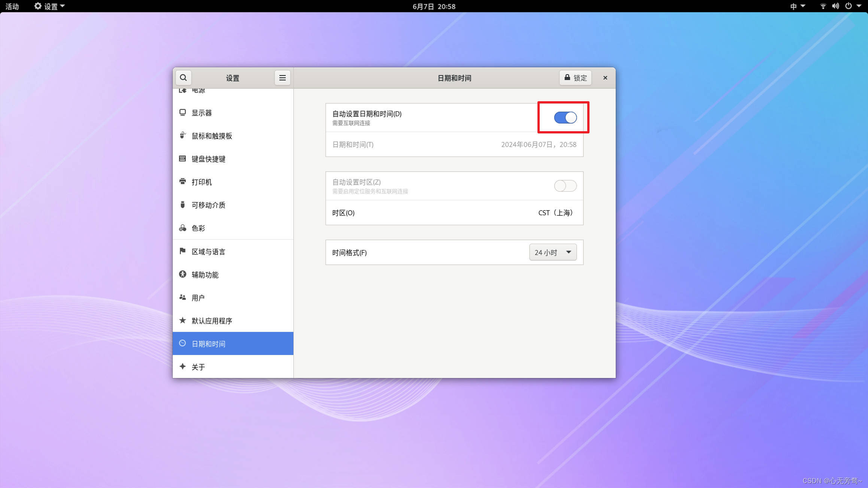Select Region & Language in sidebar
Screen dimensions: 868x488
[x=208, y=252]
